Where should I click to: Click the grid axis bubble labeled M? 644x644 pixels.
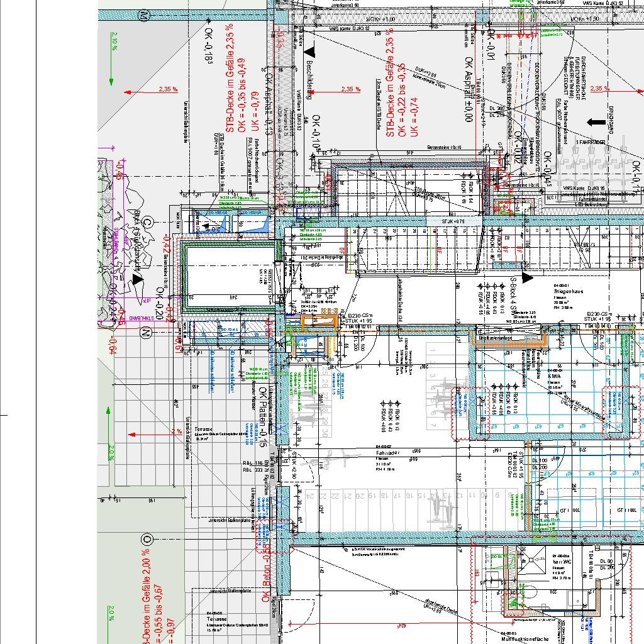tap(144, 20)
